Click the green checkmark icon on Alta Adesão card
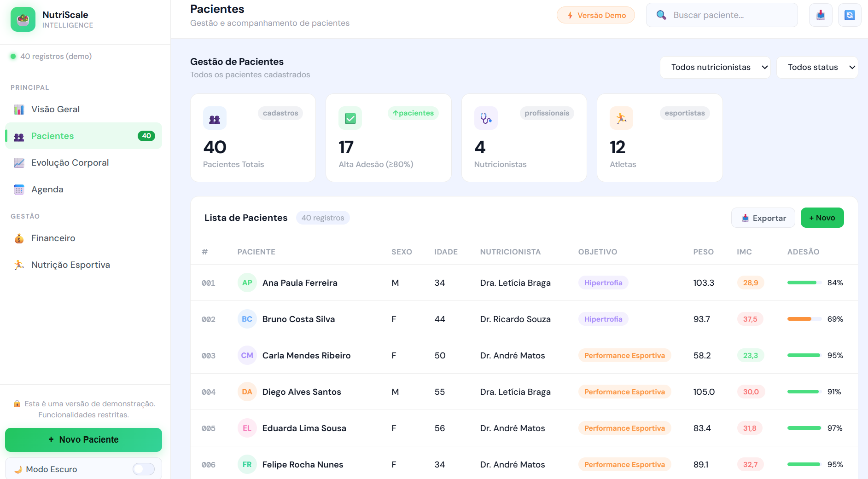 (x=350, y=118)
